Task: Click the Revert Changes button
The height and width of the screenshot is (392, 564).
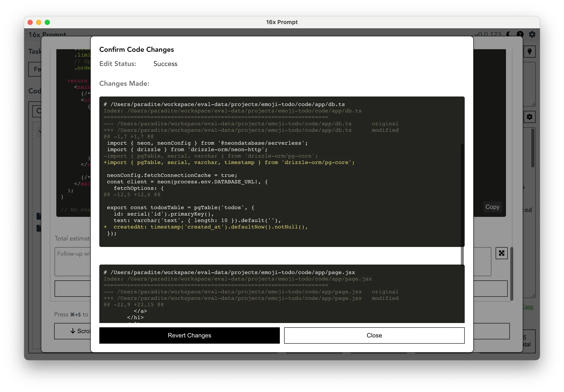Action: (x=189, y=335)
